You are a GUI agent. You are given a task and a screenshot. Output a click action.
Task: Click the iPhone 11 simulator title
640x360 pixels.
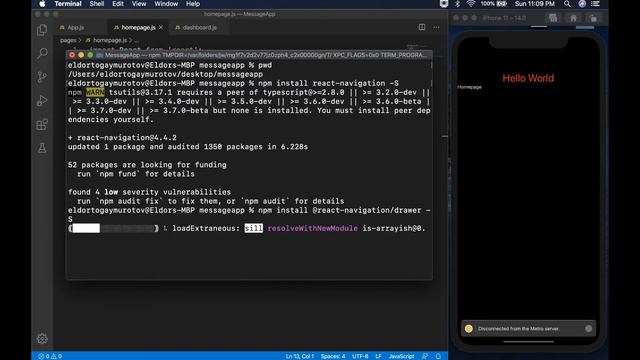pyautogui.click(x=504, y=18)
